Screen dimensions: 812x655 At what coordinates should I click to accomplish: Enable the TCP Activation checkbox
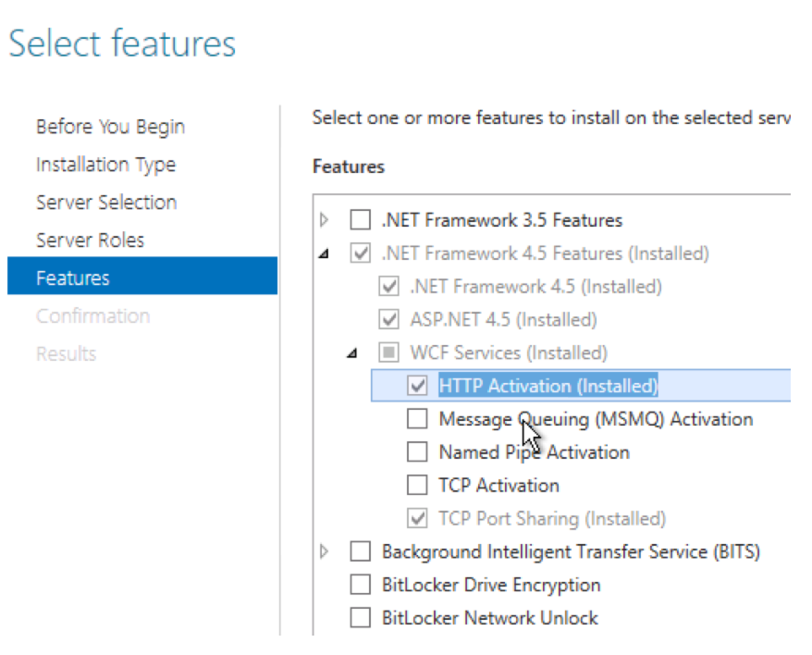coord(417,486)
